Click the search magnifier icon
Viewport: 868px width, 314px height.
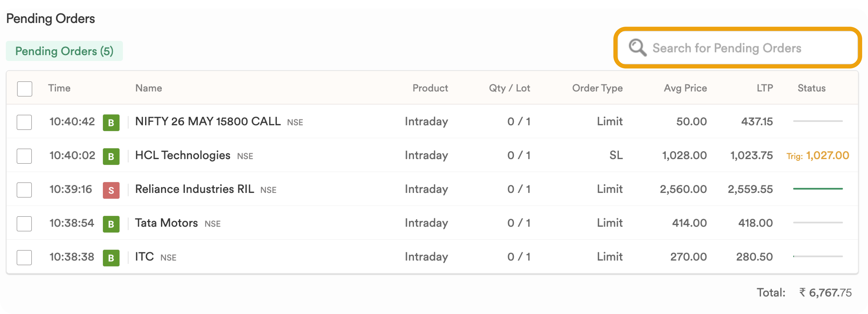pyautogui.click(x=637, y=48)
